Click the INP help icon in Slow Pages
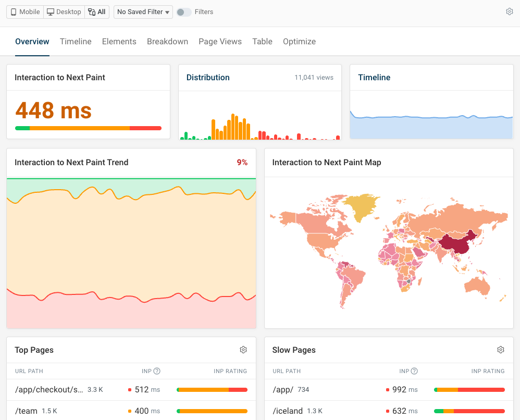This screenshot has height=420, width=520. click(415, 371)
